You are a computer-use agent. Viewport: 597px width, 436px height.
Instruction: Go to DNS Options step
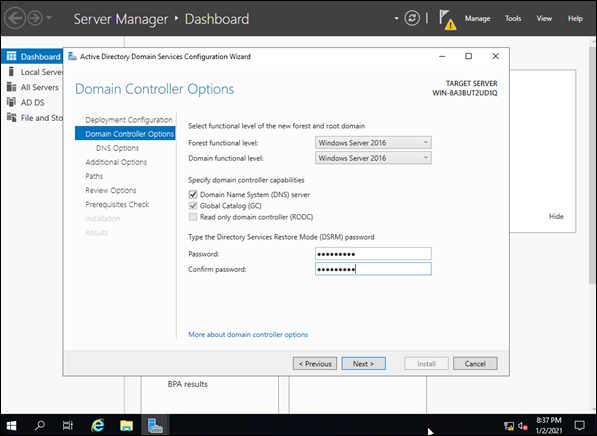(117, 148)
